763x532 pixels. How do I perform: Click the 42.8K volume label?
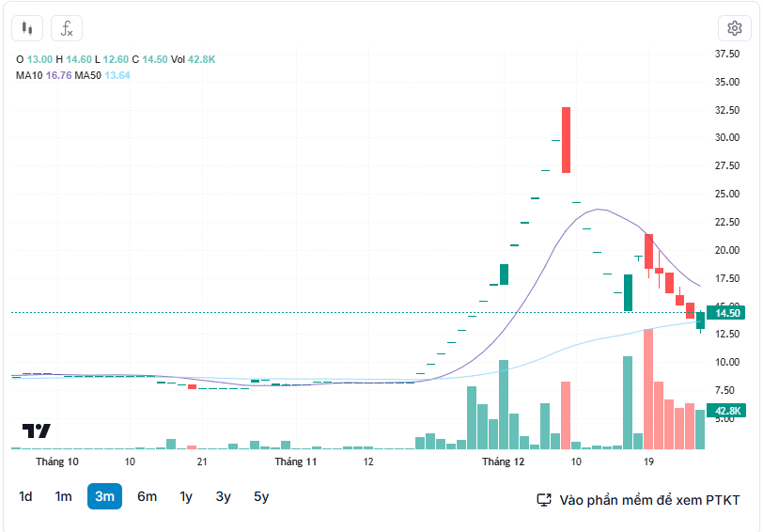tap(729, 411)
